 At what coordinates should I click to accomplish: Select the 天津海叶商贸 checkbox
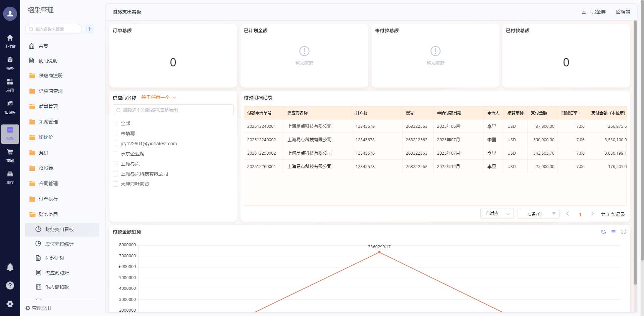point(115,184)
